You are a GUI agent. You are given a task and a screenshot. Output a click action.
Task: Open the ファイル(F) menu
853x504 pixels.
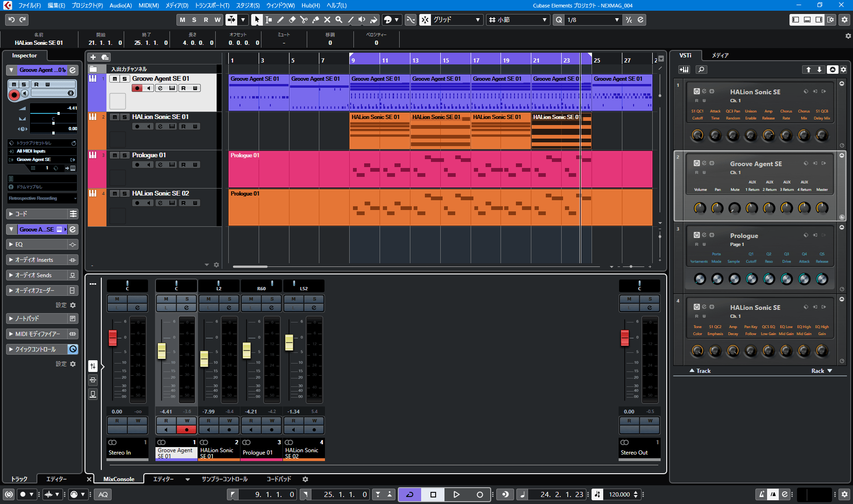(x=29, y=6)
